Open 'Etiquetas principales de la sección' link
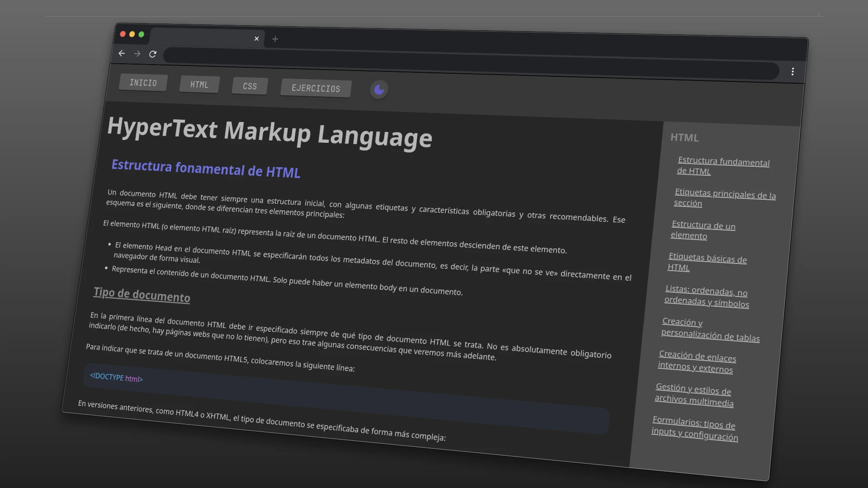 725,198
